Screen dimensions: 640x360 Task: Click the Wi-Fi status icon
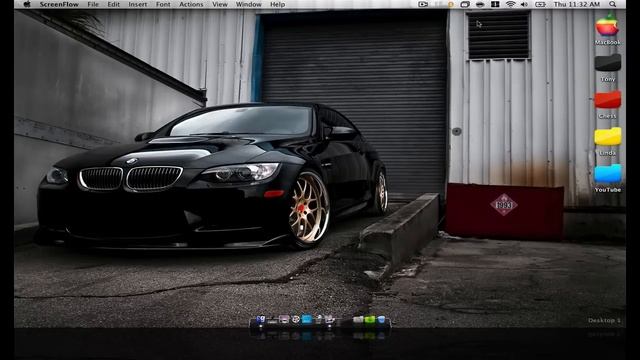point(510,4)
